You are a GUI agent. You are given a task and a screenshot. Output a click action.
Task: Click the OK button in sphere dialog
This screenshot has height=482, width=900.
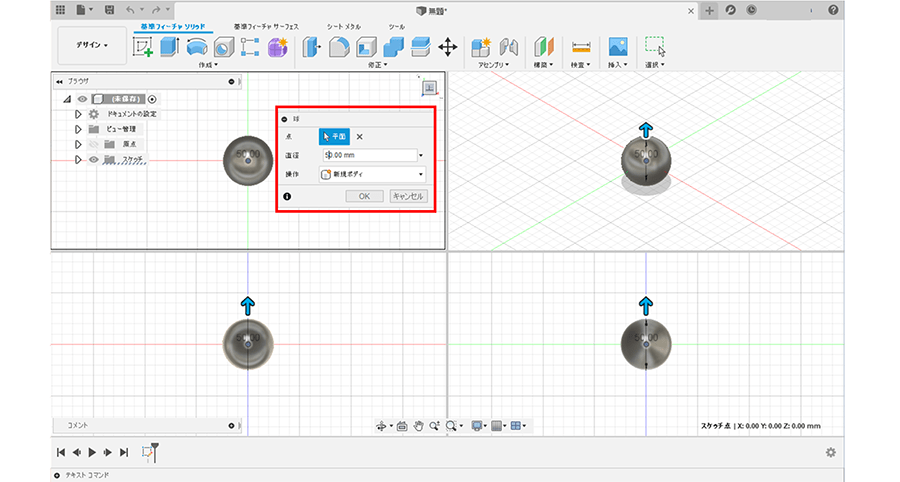click(364, 196)
